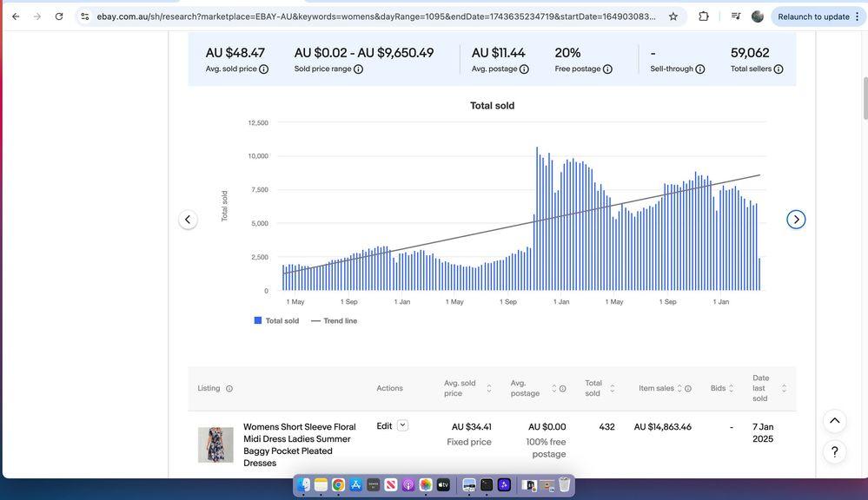
Task: Sort table by Avg. postage
Action: pos(553,388)
